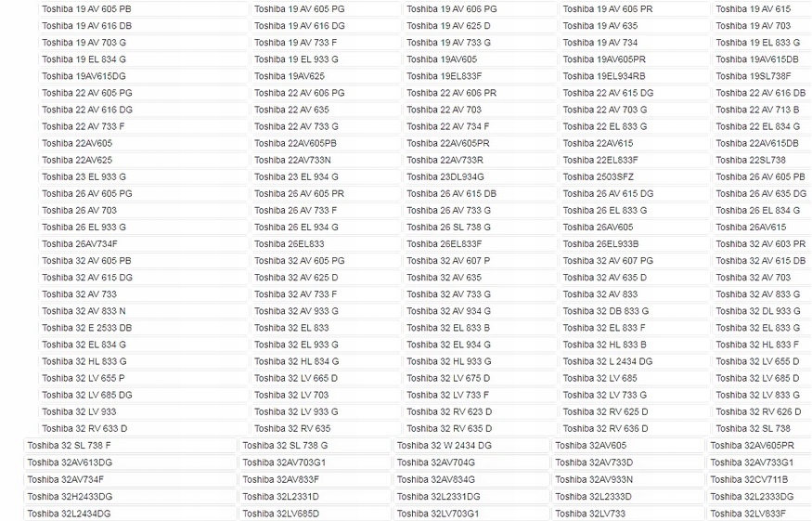Click Toshiba 32 DB 833 G
The image size is (812, 521).
pyautogui.click(x=605, y=311)
